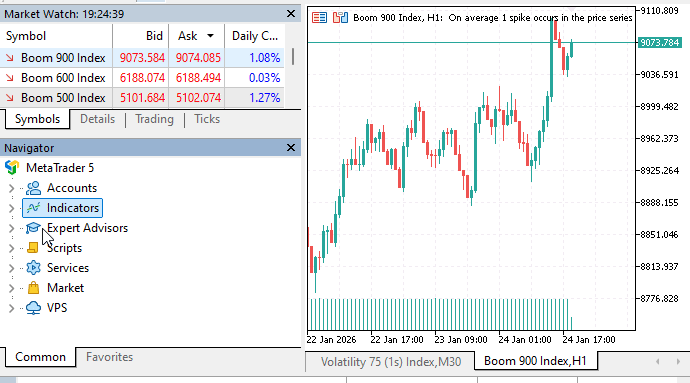Click the 9073.784 current price label
The width and height of the screenshot is (690, 383).
[659, 43]
